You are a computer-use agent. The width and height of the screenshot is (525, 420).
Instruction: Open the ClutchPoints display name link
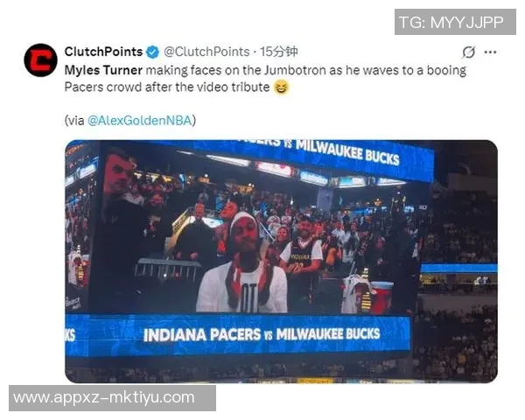point(103,52)
